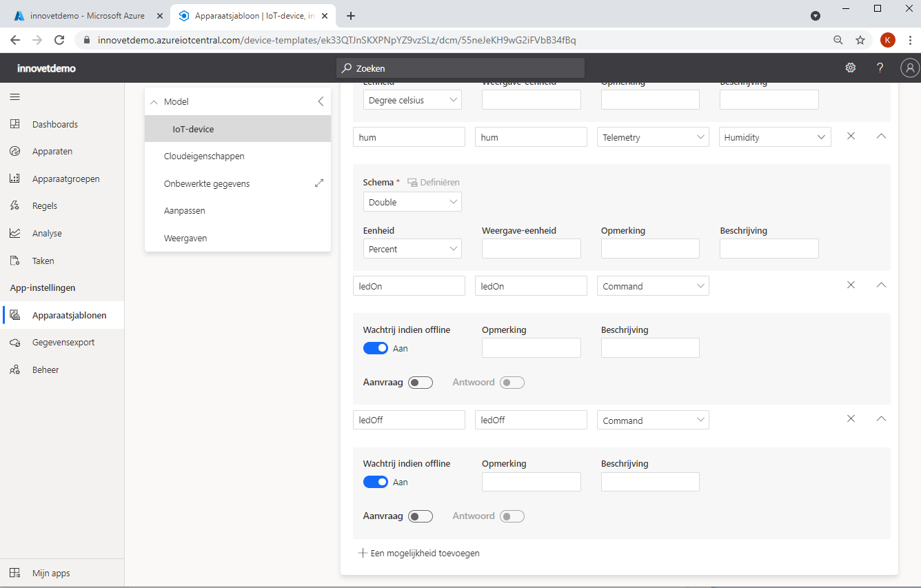Click Een mogelijkheid toevoegen button
This screenshot has height=588, width=921.
419,553
